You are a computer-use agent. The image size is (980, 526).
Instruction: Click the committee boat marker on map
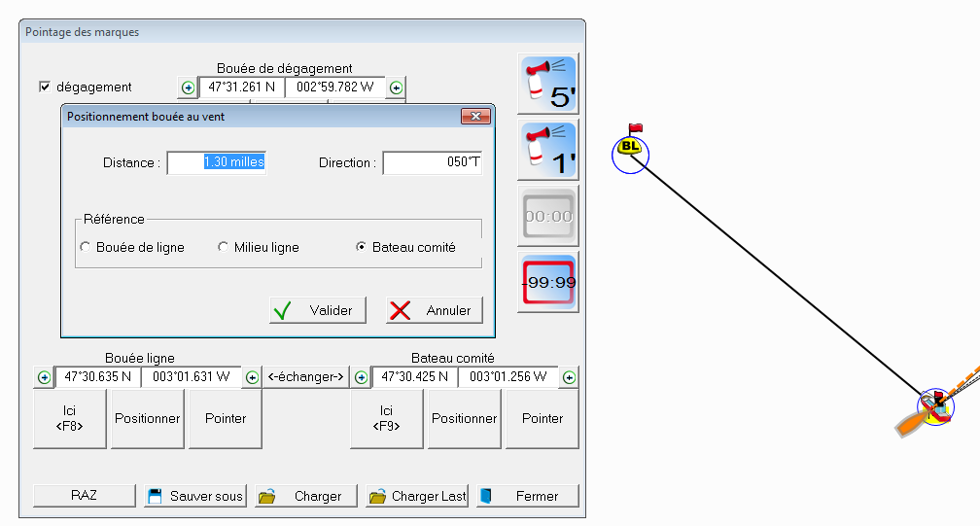(936, 405)
